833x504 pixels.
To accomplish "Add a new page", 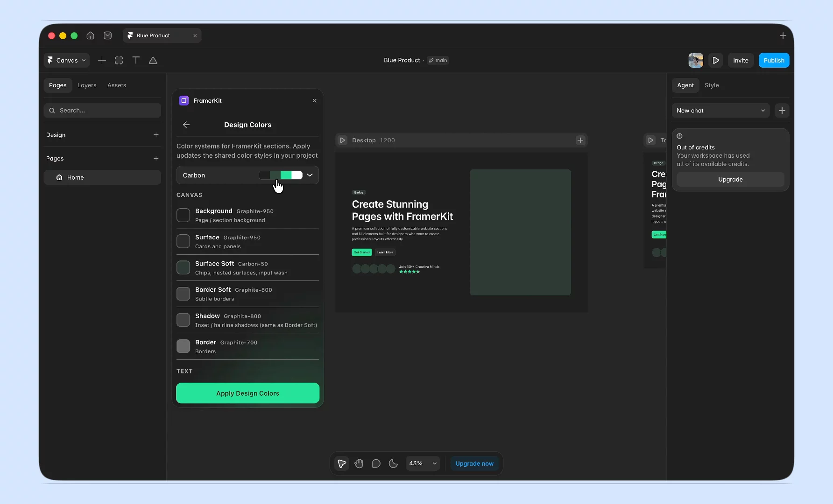I will click(156, 158).
